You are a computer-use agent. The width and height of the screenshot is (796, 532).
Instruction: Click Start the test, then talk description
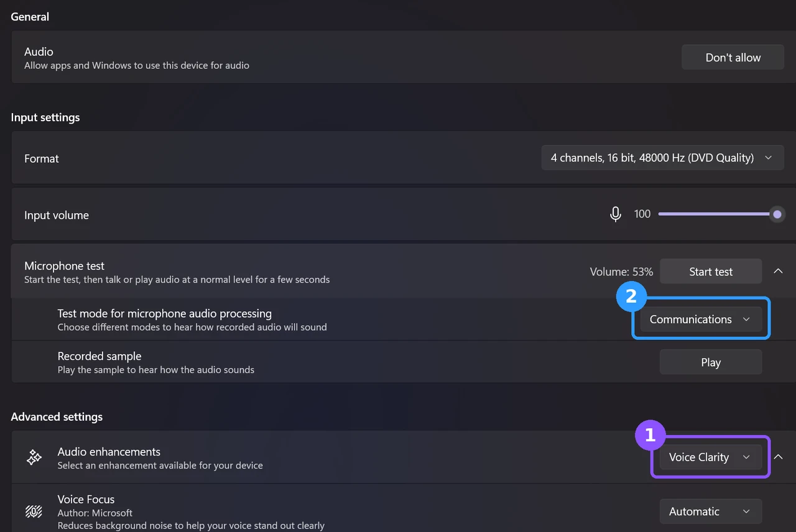tap(177, 280)
